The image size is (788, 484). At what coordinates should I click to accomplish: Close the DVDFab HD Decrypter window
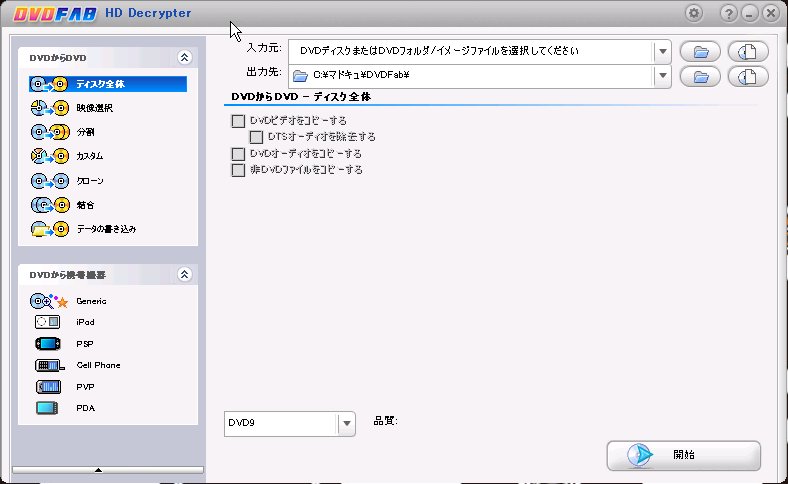770,13
